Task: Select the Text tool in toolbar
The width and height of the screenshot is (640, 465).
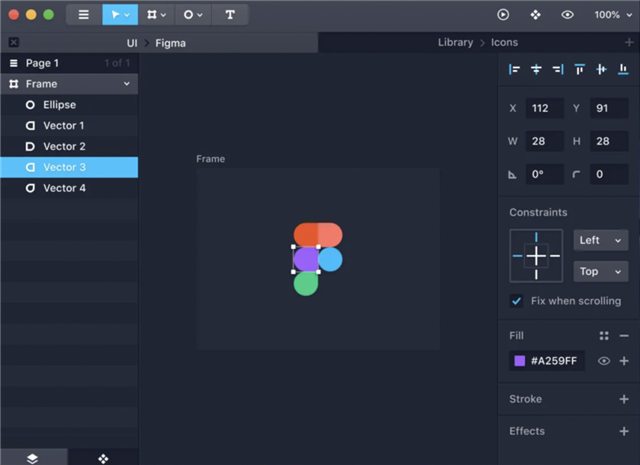Action: click(230, 15)
